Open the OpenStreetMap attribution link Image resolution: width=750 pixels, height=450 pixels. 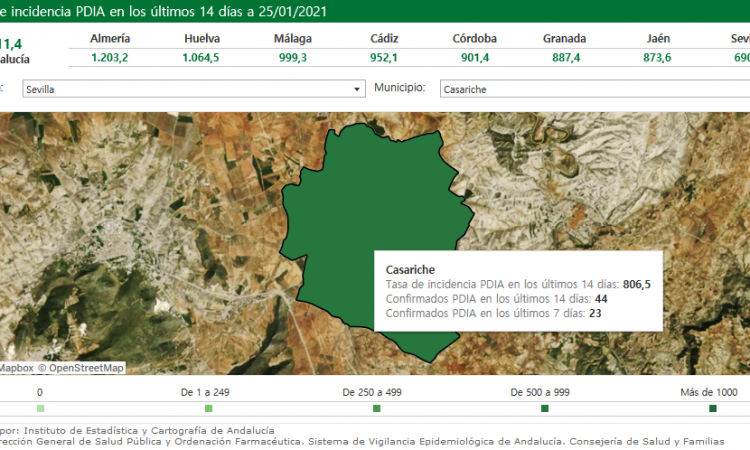pyautogui.click(x=87, y=368)
